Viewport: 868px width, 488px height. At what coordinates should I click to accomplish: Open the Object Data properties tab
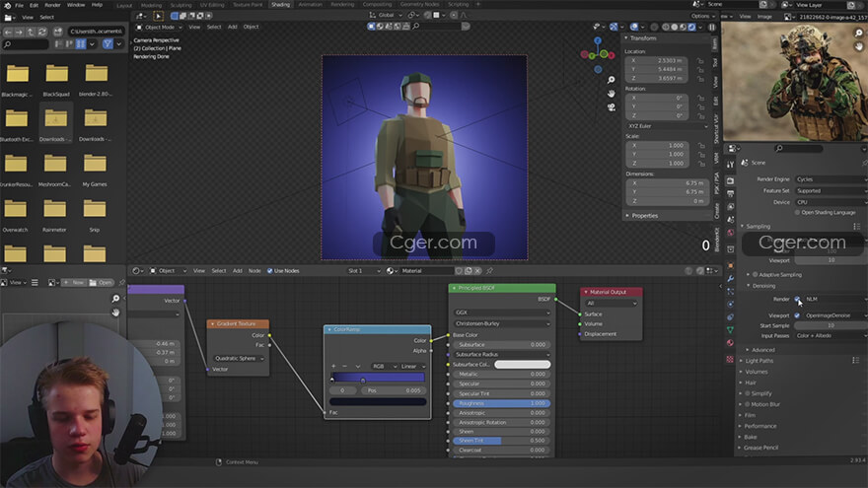[730, 329]
